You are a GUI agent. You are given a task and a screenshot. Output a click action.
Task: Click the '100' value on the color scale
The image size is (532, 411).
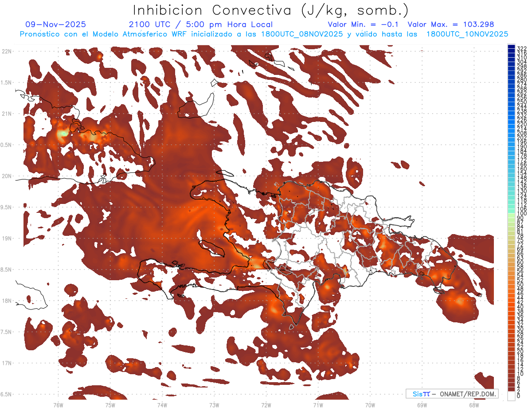(522, 214)
